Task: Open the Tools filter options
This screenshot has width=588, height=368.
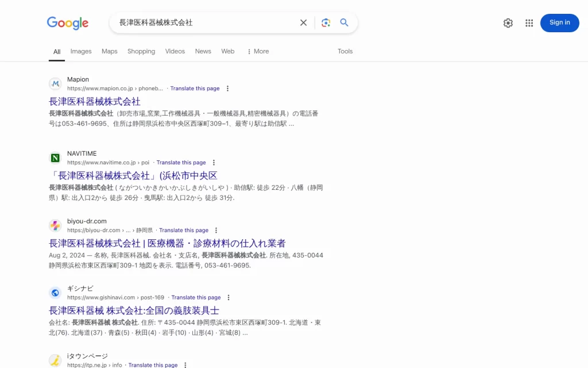Action: point(345,51)
